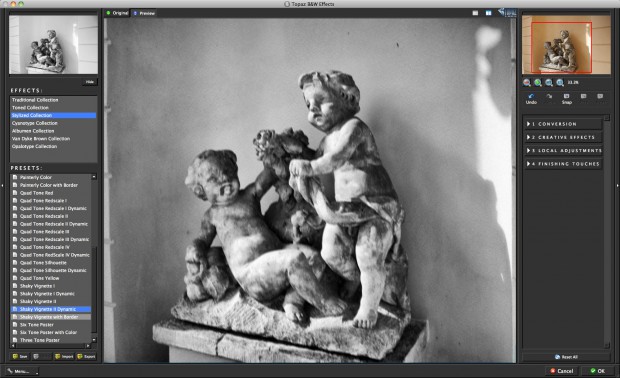620x378 pixels.
Task: Choose Quad Tone Redscale III preset
Action: (x=51, y=232)
